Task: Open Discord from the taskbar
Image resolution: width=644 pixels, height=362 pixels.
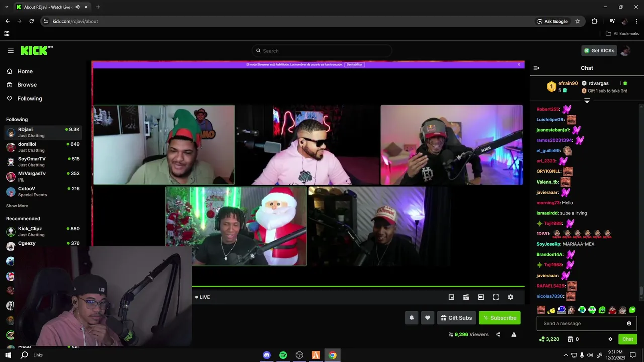Action: pos(267,355)
